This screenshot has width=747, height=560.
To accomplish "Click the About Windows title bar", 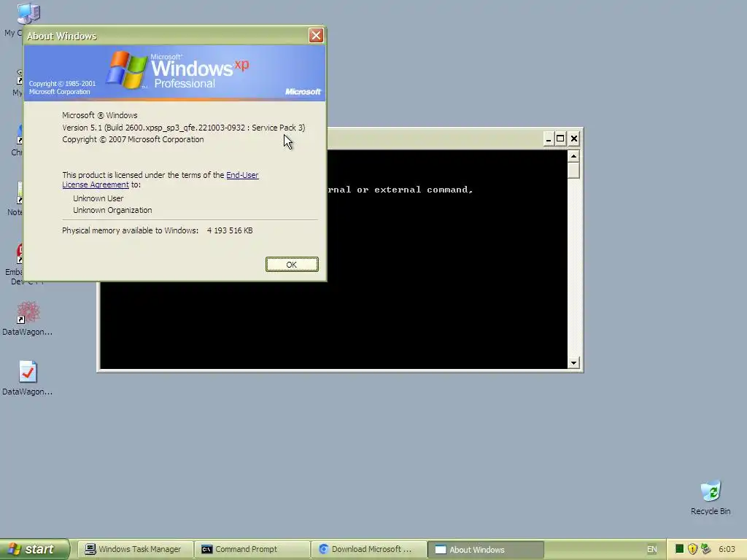I will click(x=167, y=36).
